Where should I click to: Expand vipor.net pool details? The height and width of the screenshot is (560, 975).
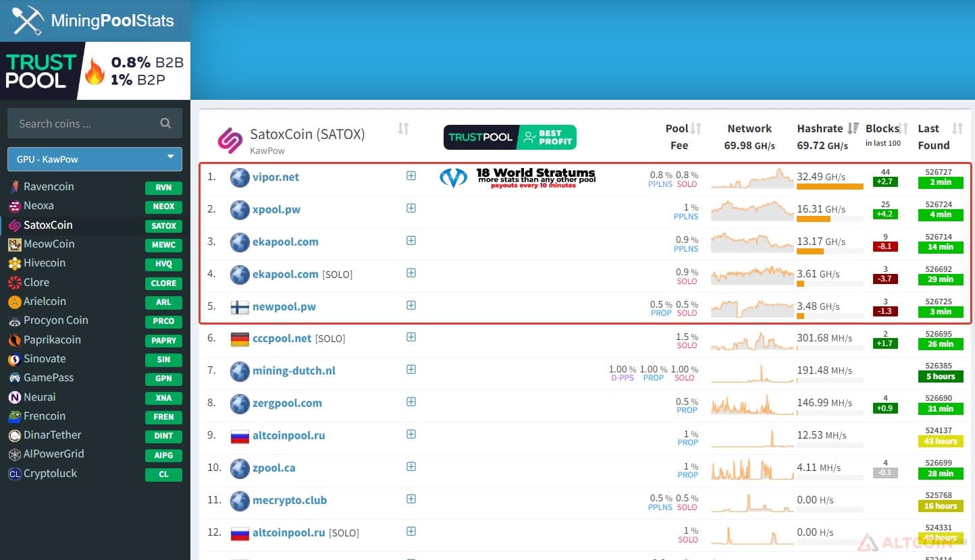pos(411,176)
